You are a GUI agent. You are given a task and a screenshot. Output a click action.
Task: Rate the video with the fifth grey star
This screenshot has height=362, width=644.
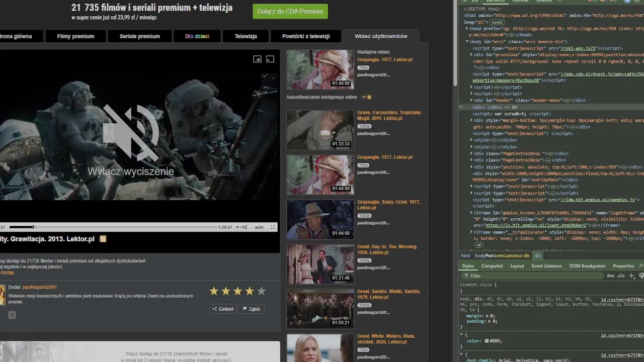[261, 291]
